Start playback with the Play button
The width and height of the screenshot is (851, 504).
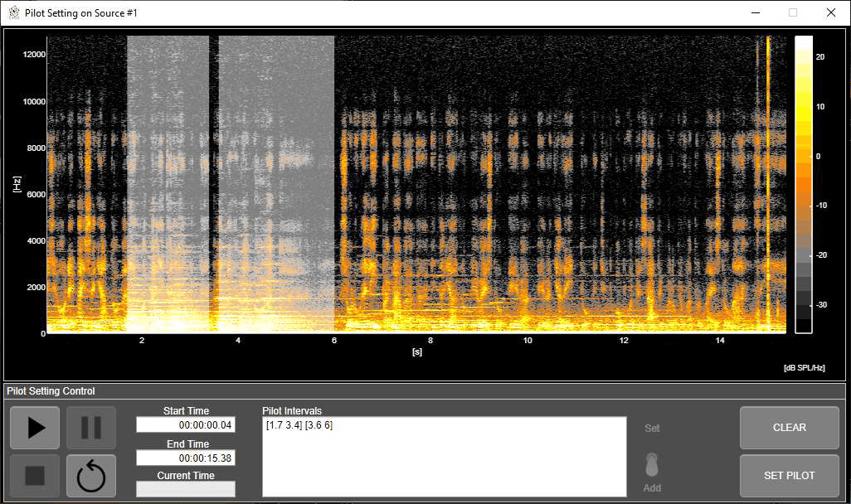(x=36, y=428)
